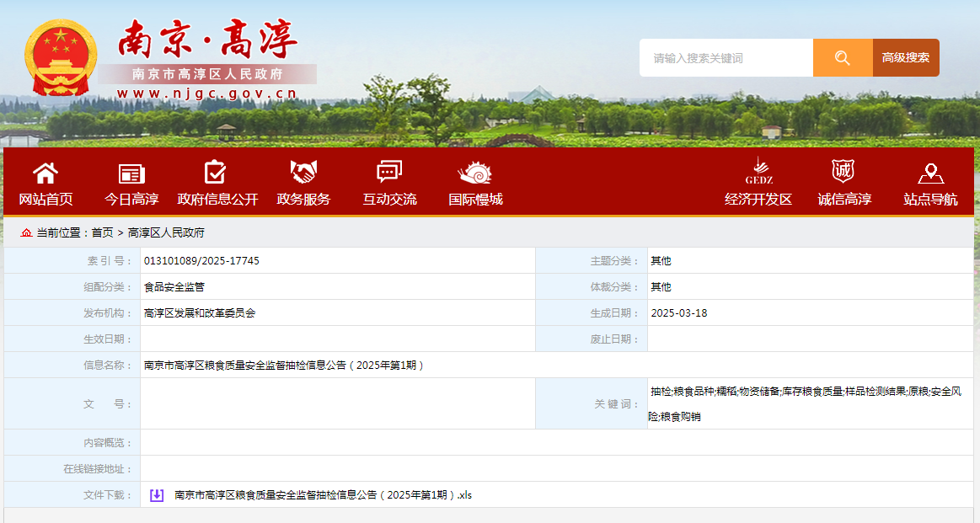Click the 在线链接地址 field label
The width and height of the screenshot is (980, 523).
pos(98,468)
